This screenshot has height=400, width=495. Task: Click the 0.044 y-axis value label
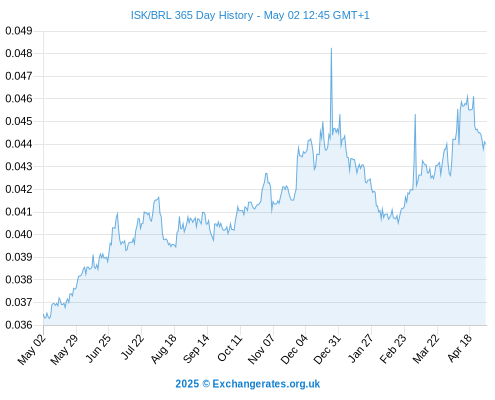(x=19, y=144)
